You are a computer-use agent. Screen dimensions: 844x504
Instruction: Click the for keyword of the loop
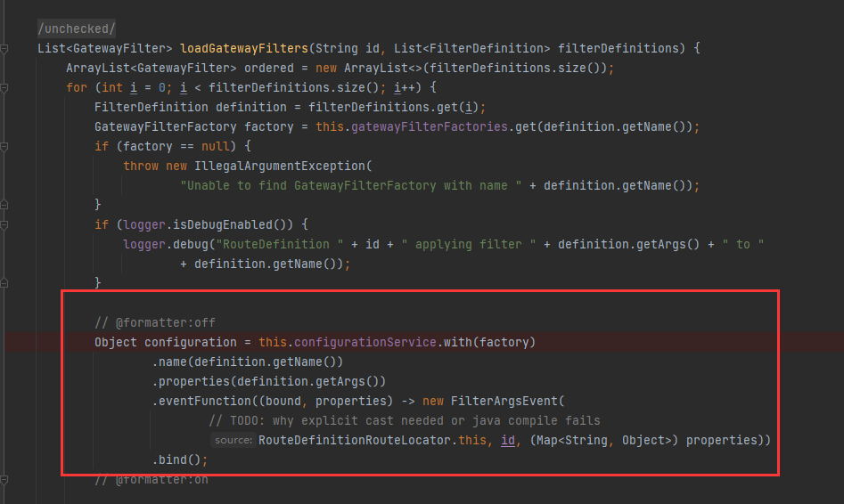(77, 87)
